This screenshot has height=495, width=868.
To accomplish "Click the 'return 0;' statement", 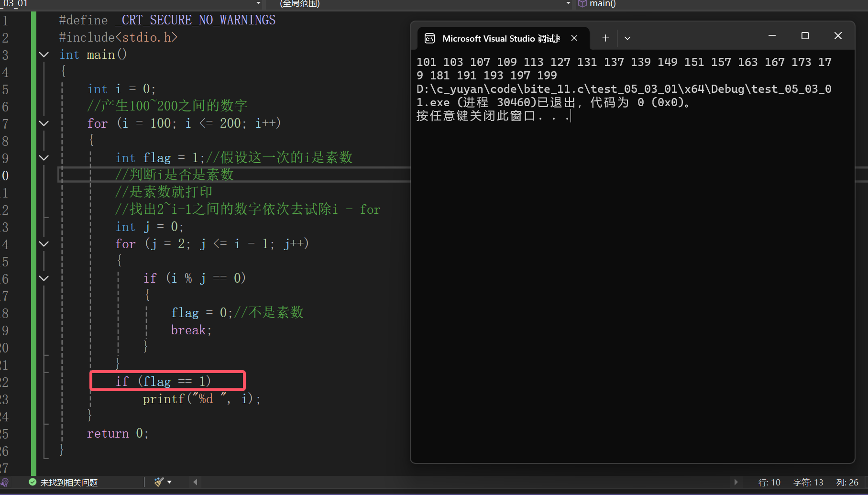I will [x=118, y=433].
